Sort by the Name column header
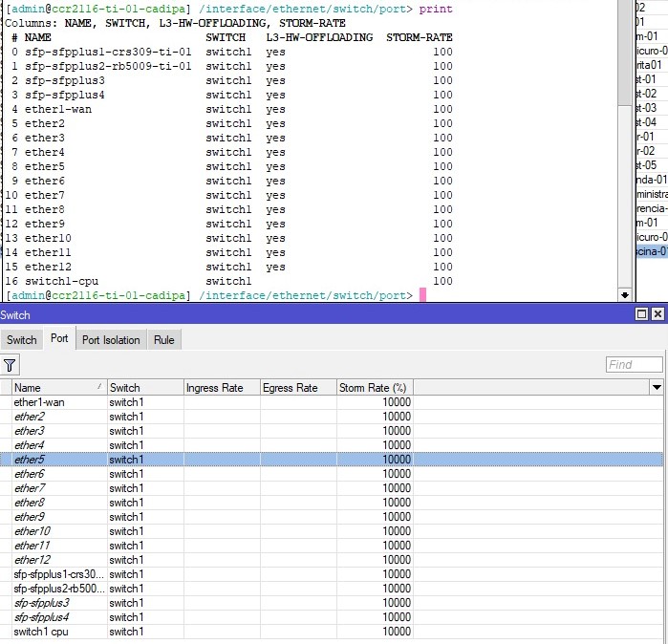The height and width of the screenshot is (644, 668). (59, 388)
